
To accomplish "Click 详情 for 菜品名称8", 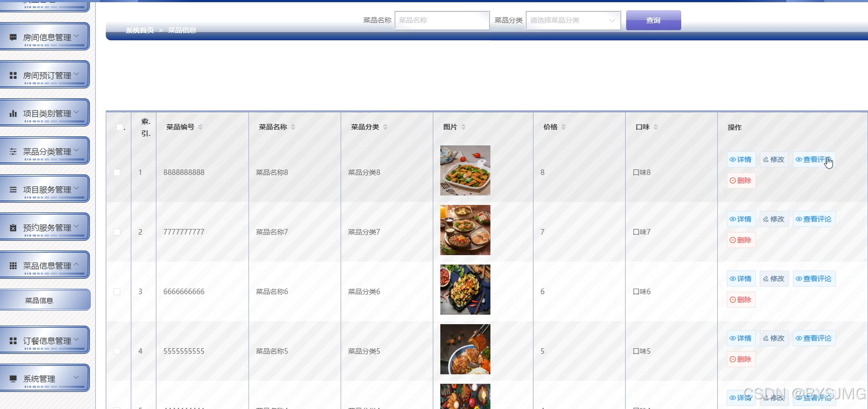I will 741,159.
